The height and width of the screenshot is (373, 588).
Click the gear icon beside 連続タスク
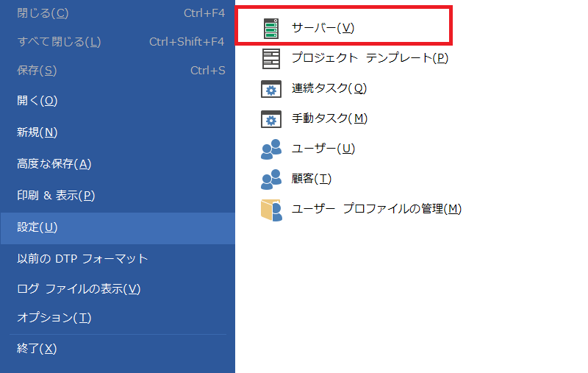point(271,89)
